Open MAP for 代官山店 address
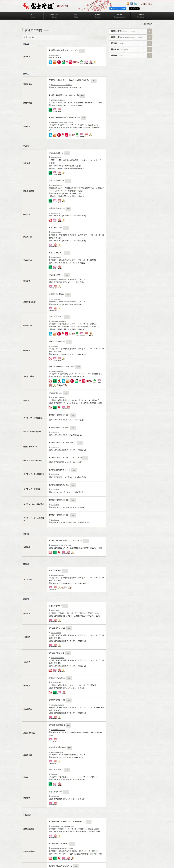Screen dimensions: 174x868 click(x=68, y=209)
